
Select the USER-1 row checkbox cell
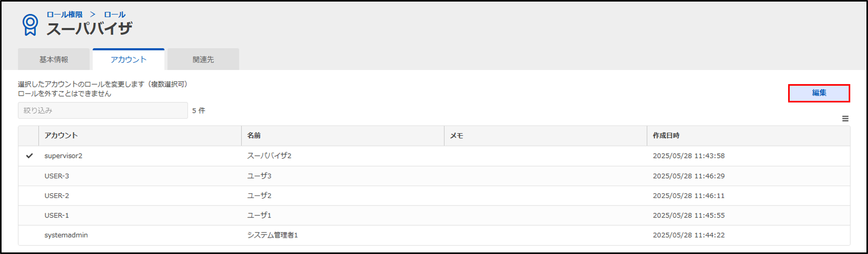[29, 215]
